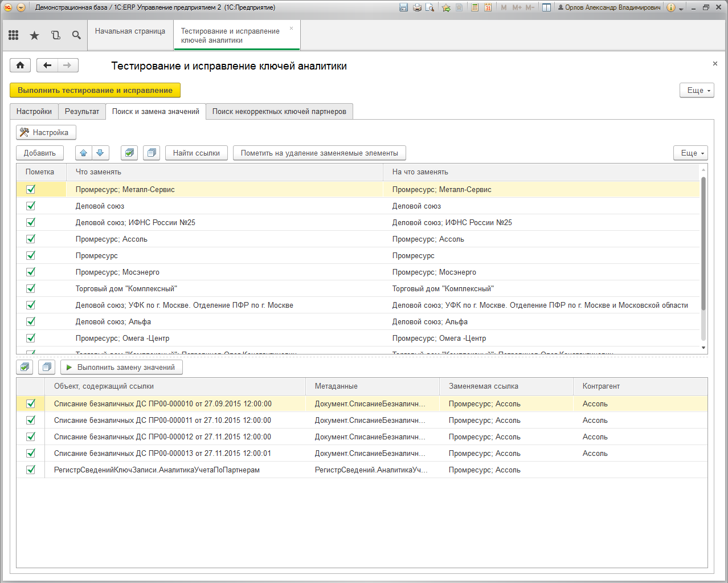Move row down with blue arrow
This screenshot has width=728, height=583.
[100, 153]
